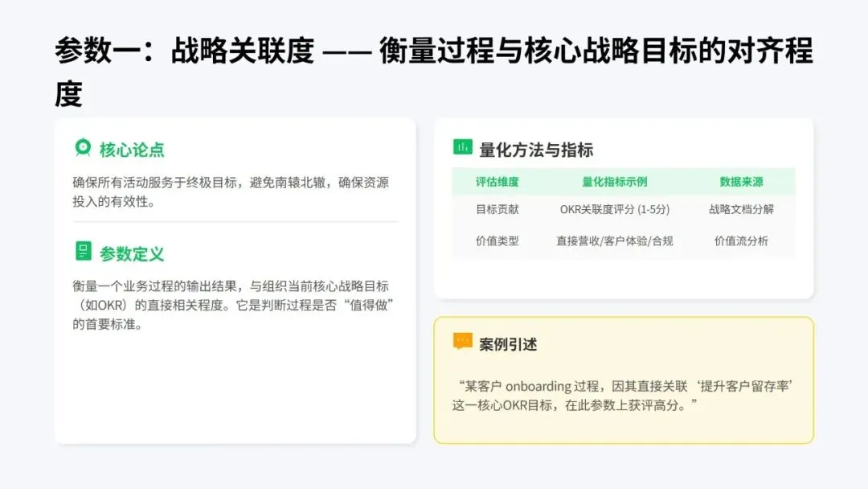This screenshot has height=489, width=868.
Task: Select the 参数定义 heading text
Action: pyautogui.click(x=132, y=254)
